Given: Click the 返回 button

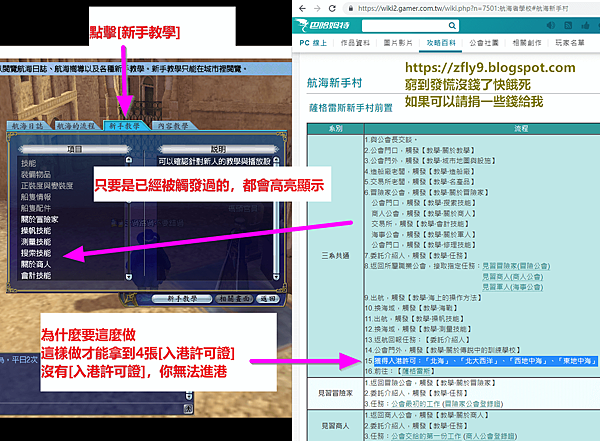Looking at the screenshot, I should (267, 299).
